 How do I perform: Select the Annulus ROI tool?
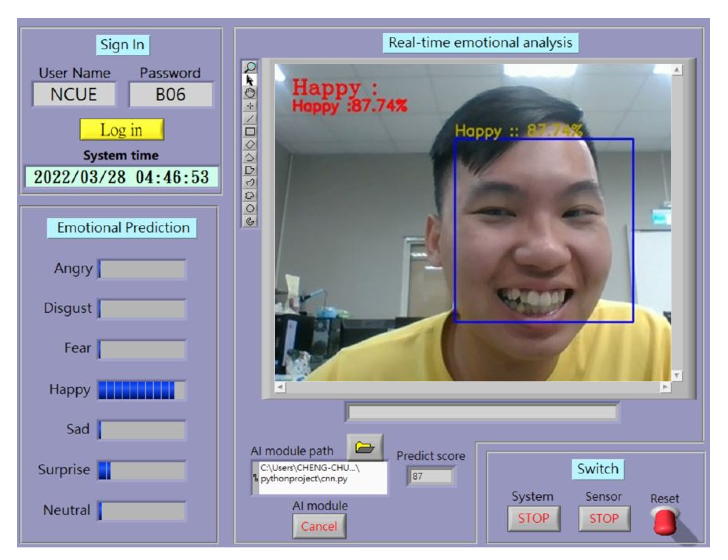tap(250, 221)
